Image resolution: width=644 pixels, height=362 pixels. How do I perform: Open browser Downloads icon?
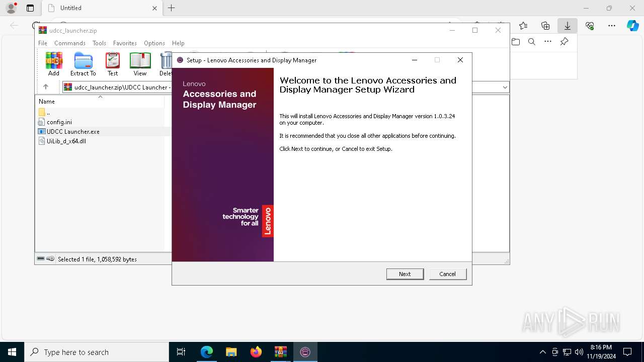tap(568, 26)
